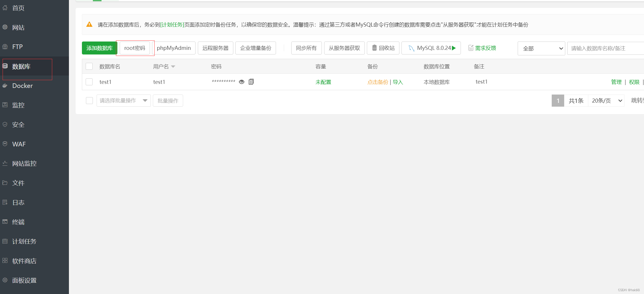
Task: Click the test1 remark note cell
Action: pyautogui.click(x=481, y=82)
